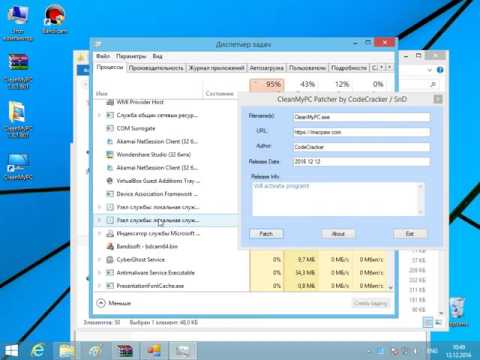The height and width of the screenshot is (360, 480).
Task: Close the CleanMyPC Patcher dialog
Action: pos(438,99)
